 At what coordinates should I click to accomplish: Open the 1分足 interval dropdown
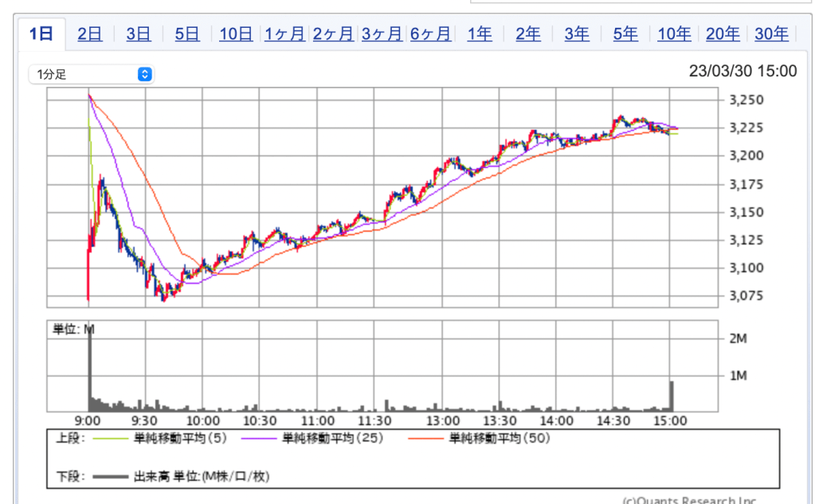tap(90, 74)
